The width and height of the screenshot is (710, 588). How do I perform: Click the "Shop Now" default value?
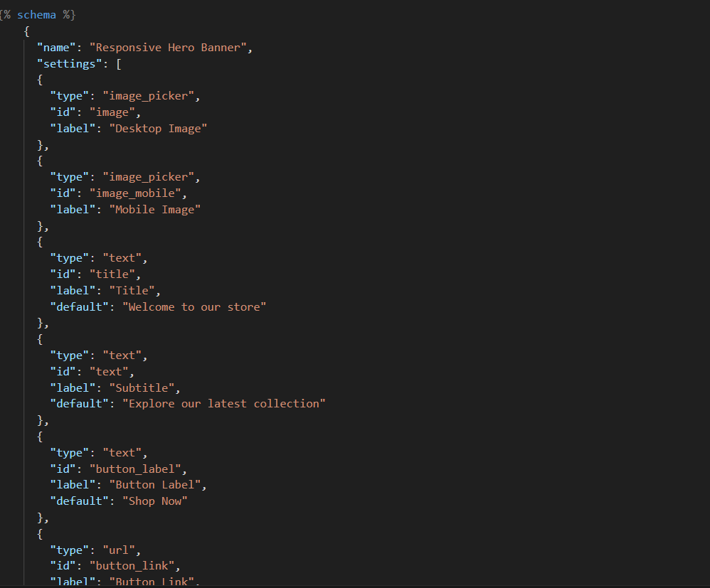pos(155,501)
